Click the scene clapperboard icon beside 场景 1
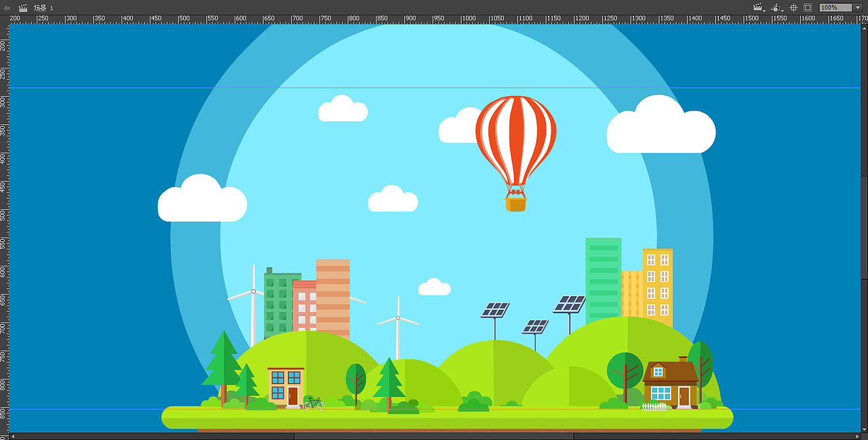Image resolution: width=868 pixels, height=440 pixels. pos(23,7)
